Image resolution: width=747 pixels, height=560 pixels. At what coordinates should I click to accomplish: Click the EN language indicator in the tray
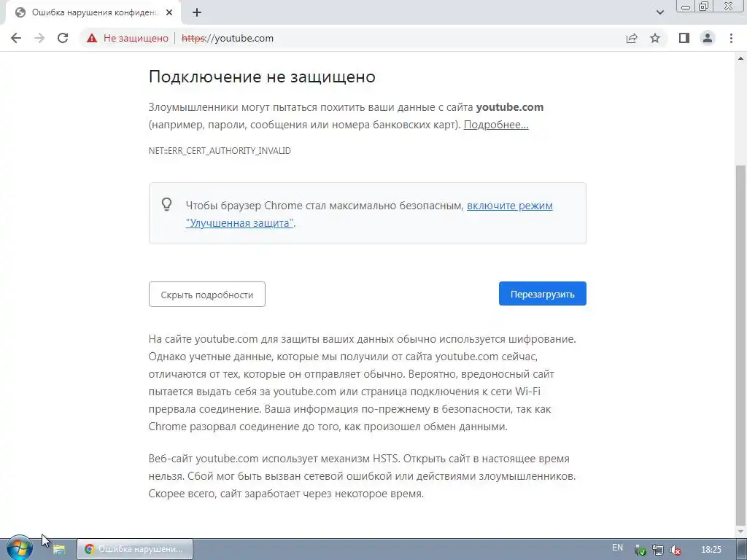click(x=617, y=548)
